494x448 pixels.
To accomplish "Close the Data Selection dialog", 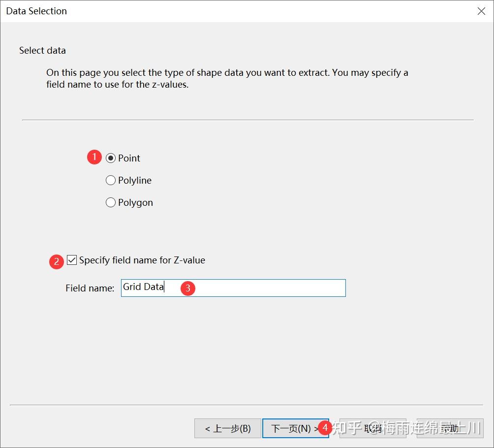I will coord(481,11).
